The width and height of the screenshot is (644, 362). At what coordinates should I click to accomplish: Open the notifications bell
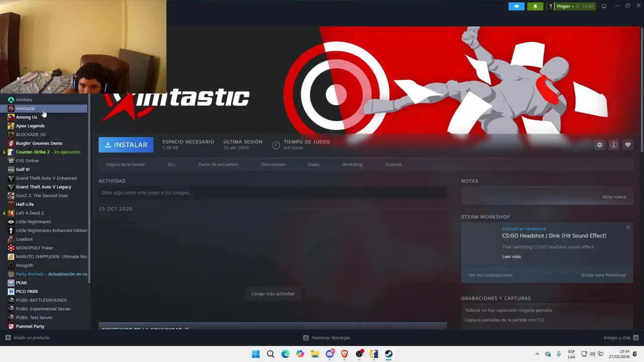click(x=535, y=6)
